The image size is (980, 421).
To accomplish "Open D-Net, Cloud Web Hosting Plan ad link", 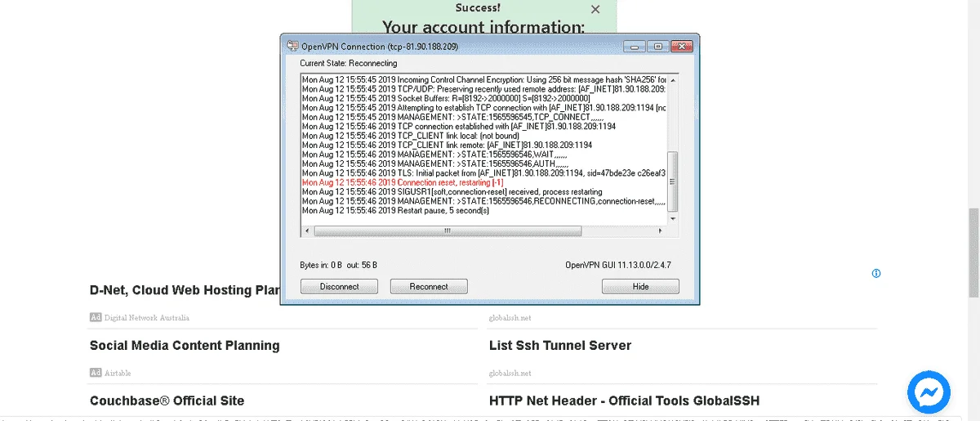I will coord(185,289).
